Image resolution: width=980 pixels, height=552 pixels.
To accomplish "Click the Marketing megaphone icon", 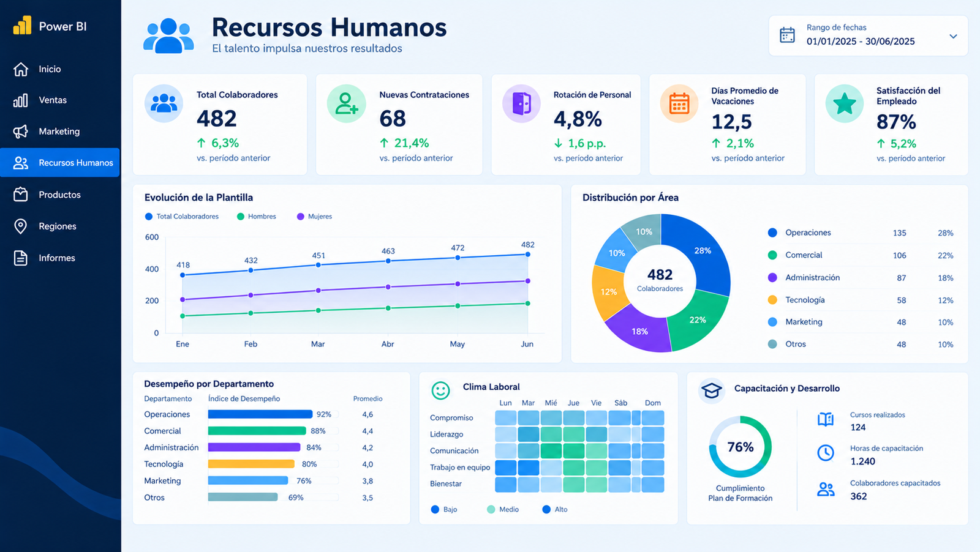I will tap(21, 132).
